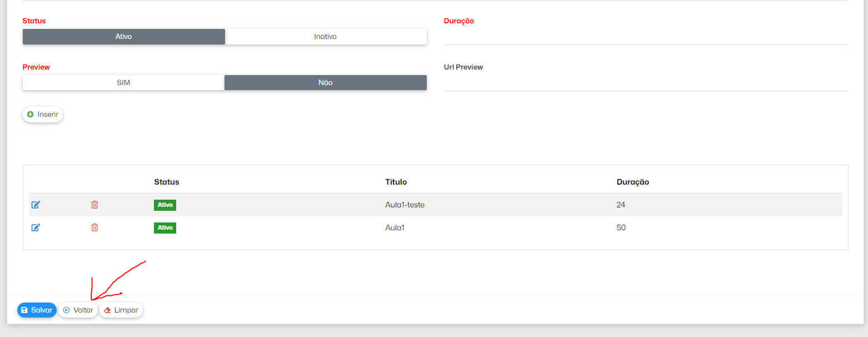Screen dimensions: 868x337
Task: Click the green plus Inserir icon
Action: pos(31,114)
